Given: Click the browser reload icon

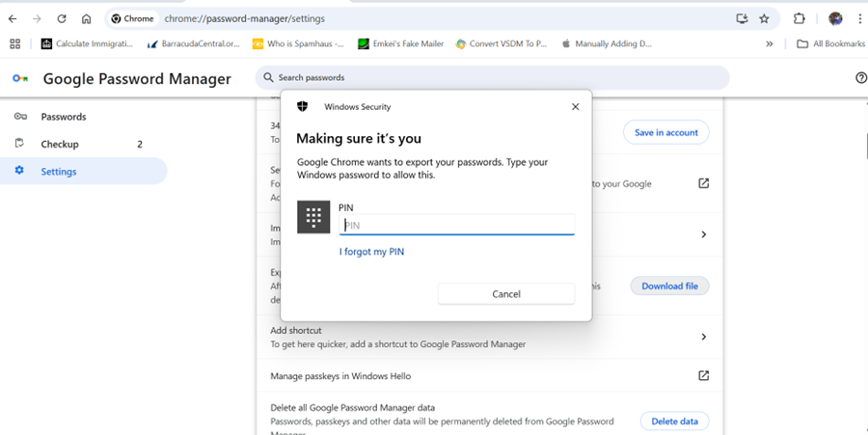Looking at the screenshot, I should [x=62, y=18].
